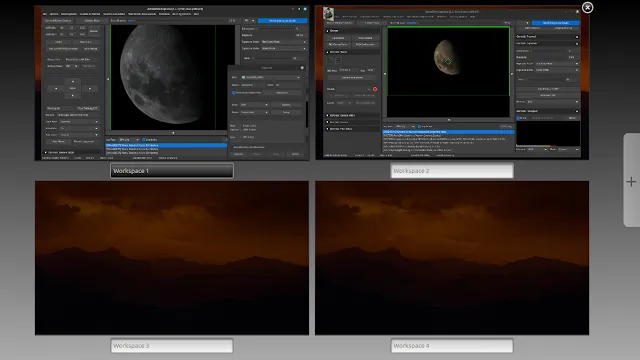Click the mount left arrow in Workspace 1 window
640x360 pixels.
pyautogui.click(x=56, y=88)
